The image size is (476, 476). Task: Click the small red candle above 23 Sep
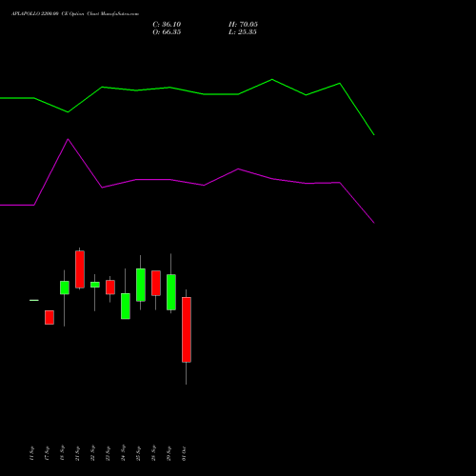point(110,288)
